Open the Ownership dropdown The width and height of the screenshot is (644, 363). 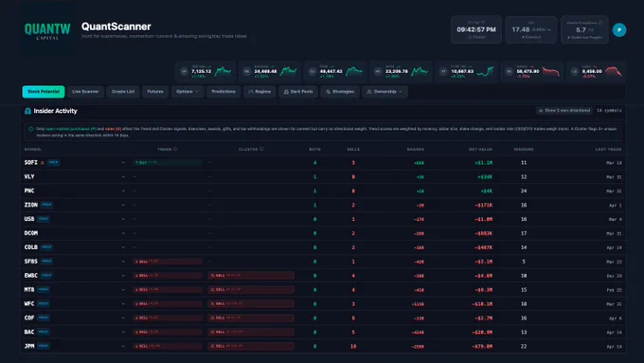(385, 92)
